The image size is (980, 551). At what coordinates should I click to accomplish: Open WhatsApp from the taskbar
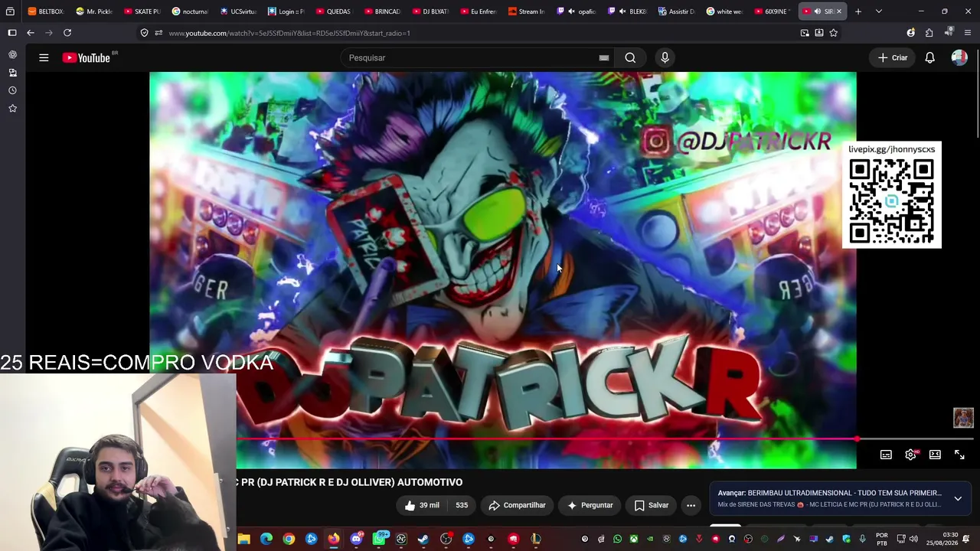[x=379, y=539]
